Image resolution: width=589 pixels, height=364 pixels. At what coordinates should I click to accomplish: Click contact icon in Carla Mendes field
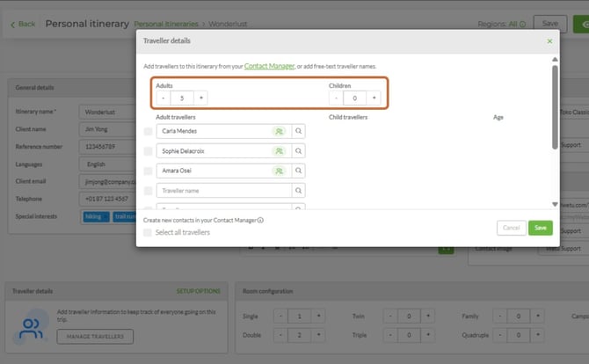pos(279,131)
